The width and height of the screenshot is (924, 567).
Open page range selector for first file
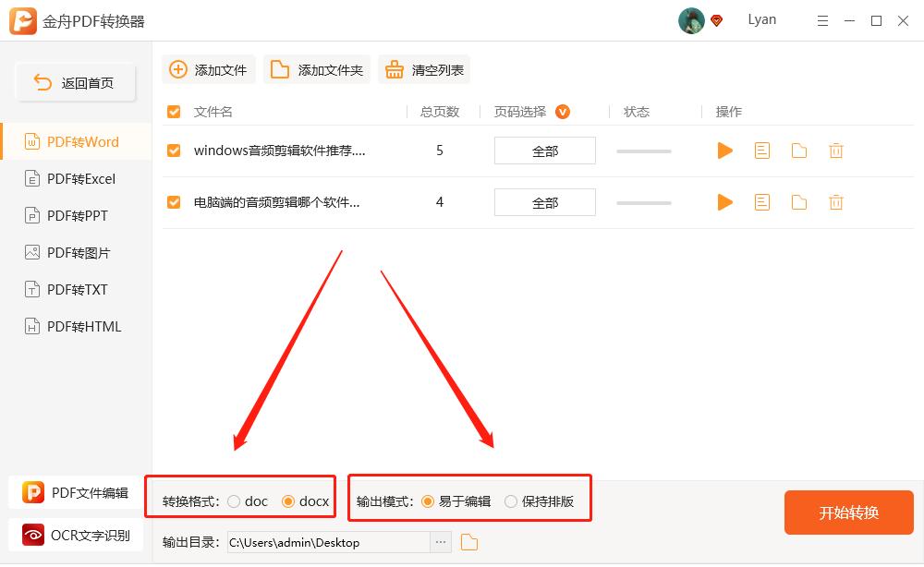coord(544,151)
